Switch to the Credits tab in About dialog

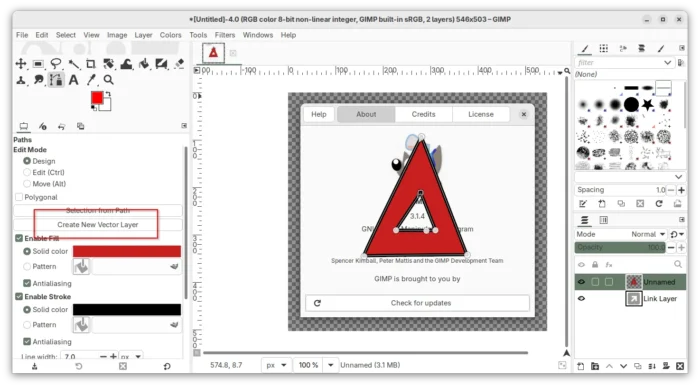tap(423, 114)
